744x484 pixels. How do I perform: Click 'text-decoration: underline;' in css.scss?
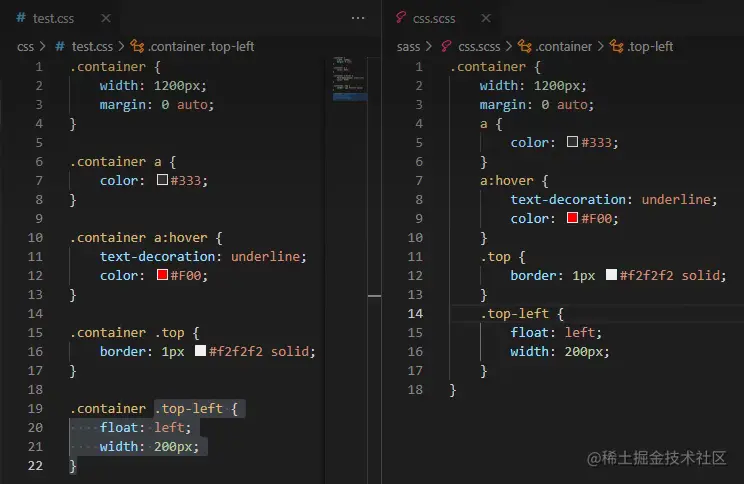(614, 200)
